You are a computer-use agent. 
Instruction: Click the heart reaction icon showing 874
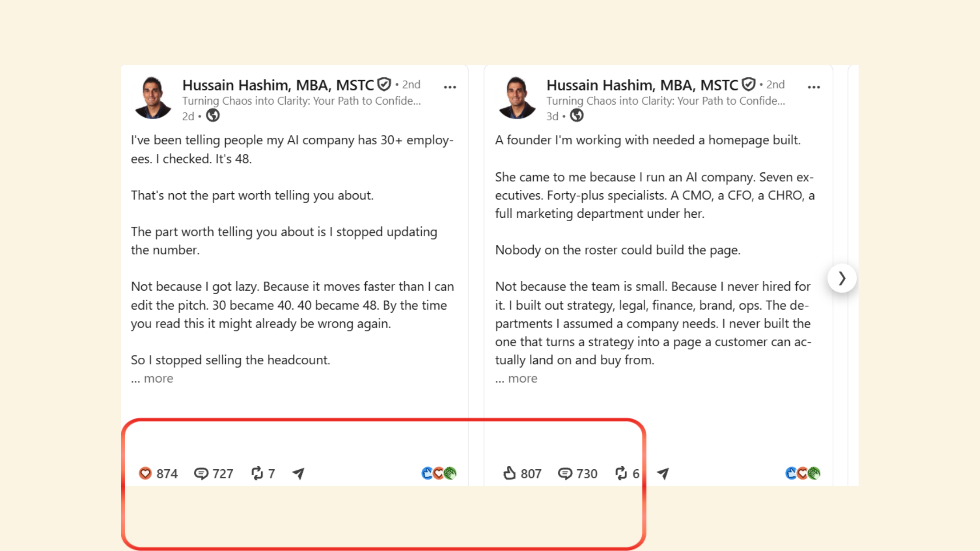(x=145, y=473)
